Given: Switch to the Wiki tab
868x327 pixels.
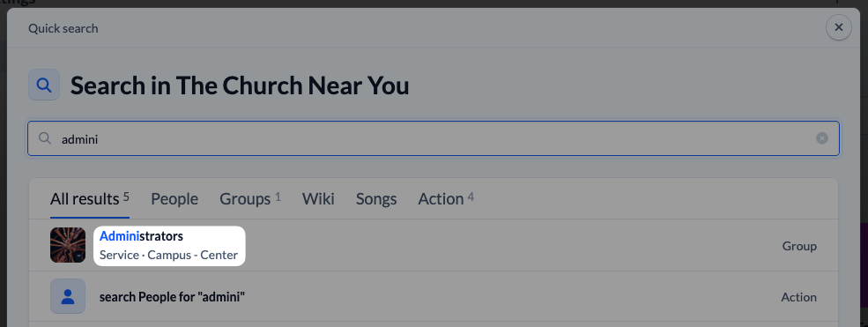Looking at the screenshot, I should click(318, 198).
